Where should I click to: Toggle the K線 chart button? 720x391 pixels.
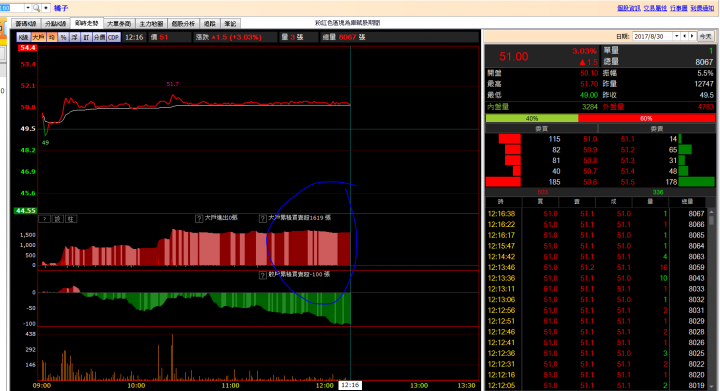23,37
